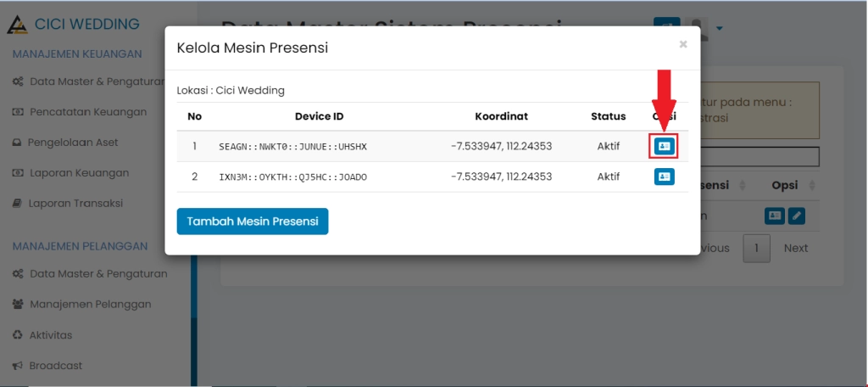
Task: Open Broadcast menu item
Action: 55,366
